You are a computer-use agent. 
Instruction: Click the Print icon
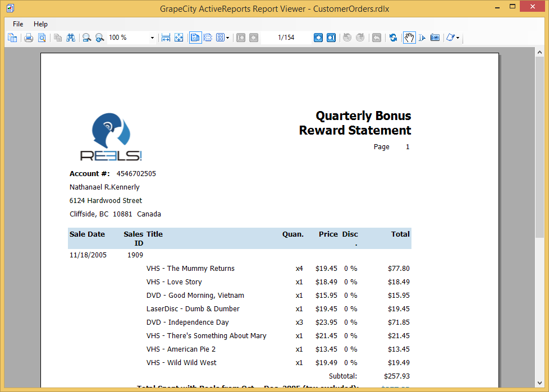(x=28, y=38)
